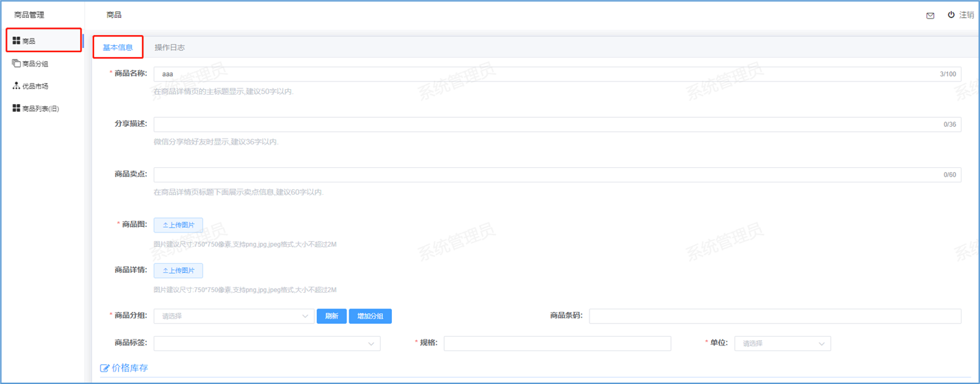The height and width of the screenshot is (384, 980).
Task: Focus the 商品名称 input field
Action: tap(557, 74)
